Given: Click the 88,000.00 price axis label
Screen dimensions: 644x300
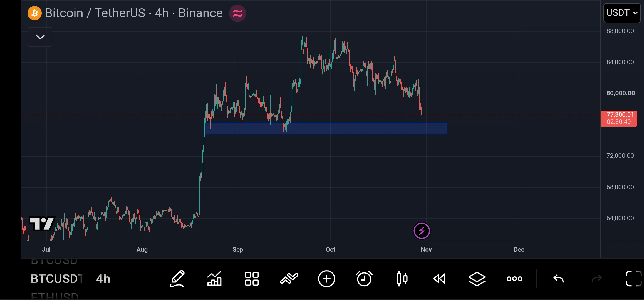Looking at the screenshot, I should (x=620, y=31).
